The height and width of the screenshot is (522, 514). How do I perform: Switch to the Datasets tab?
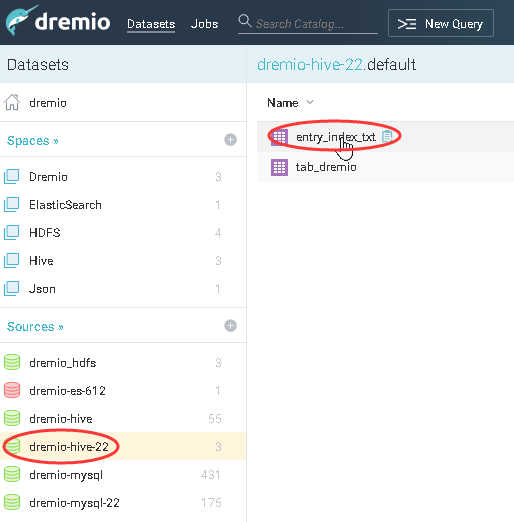151,24
